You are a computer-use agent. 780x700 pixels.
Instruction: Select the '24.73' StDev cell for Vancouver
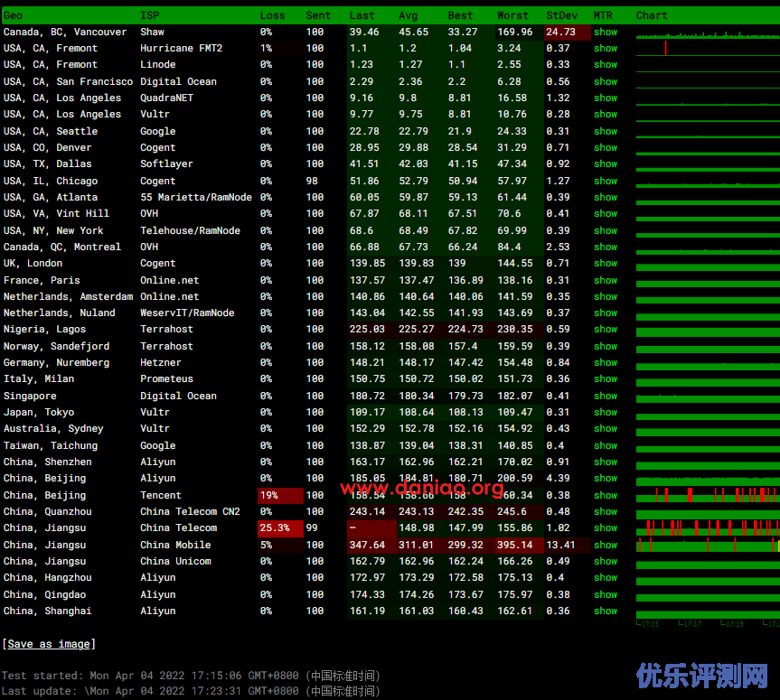(567, 32)
